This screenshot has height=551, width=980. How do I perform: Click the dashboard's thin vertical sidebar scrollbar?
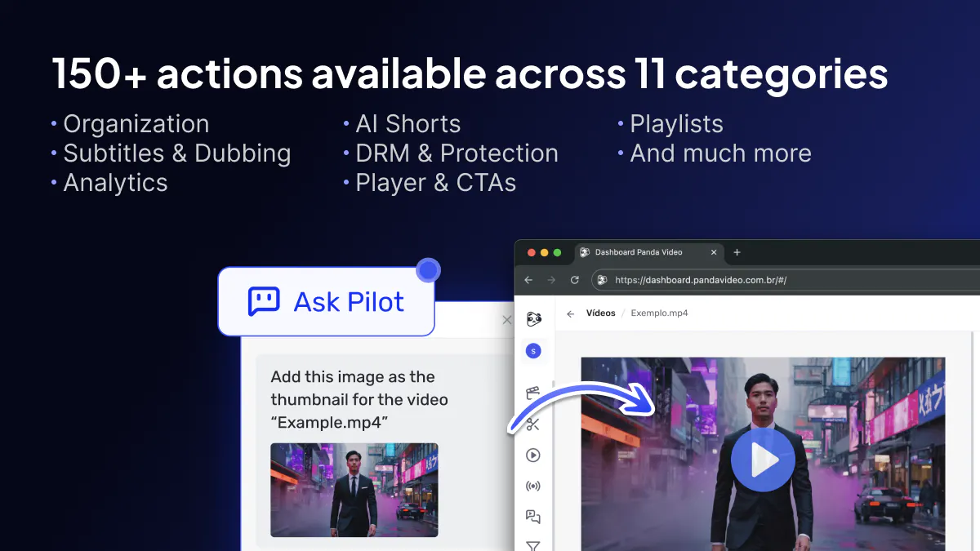click(x=553, y=465)
